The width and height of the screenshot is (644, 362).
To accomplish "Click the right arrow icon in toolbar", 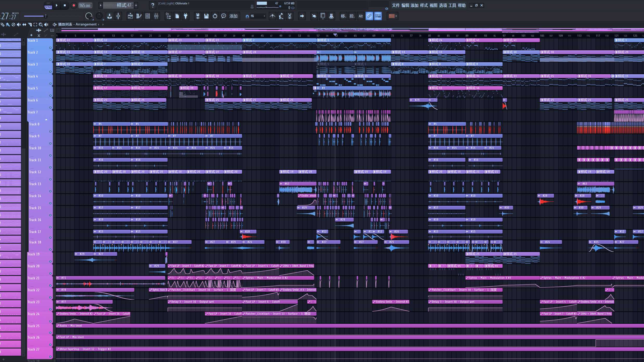I will click(302, 16).
